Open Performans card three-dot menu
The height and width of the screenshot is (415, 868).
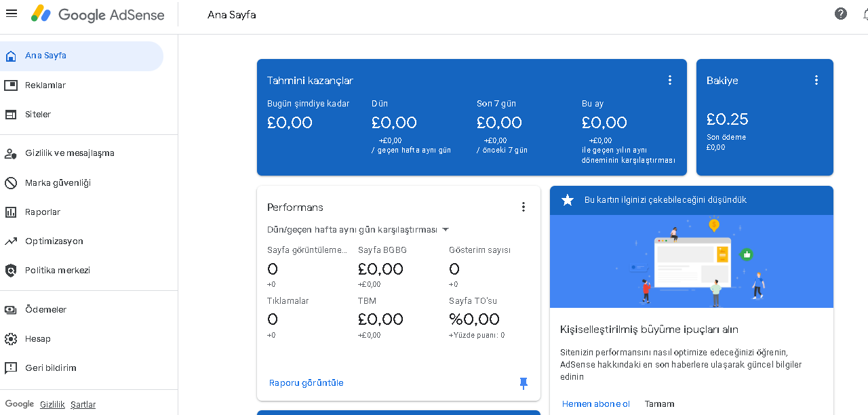point(524,207)
